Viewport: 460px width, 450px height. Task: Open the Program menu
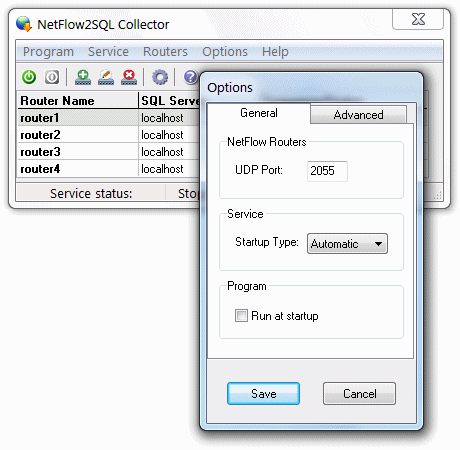click(48, 52)
